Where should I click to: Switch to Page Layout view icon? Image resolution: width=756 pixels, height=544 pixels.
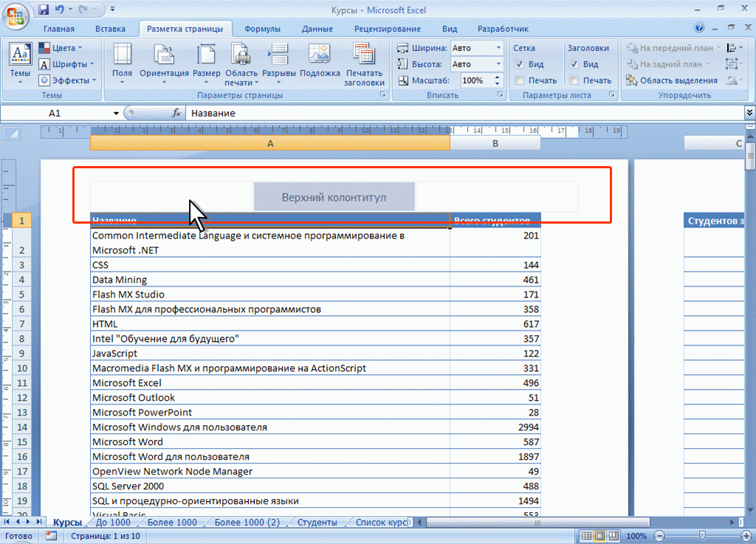[x=599, y=536]
